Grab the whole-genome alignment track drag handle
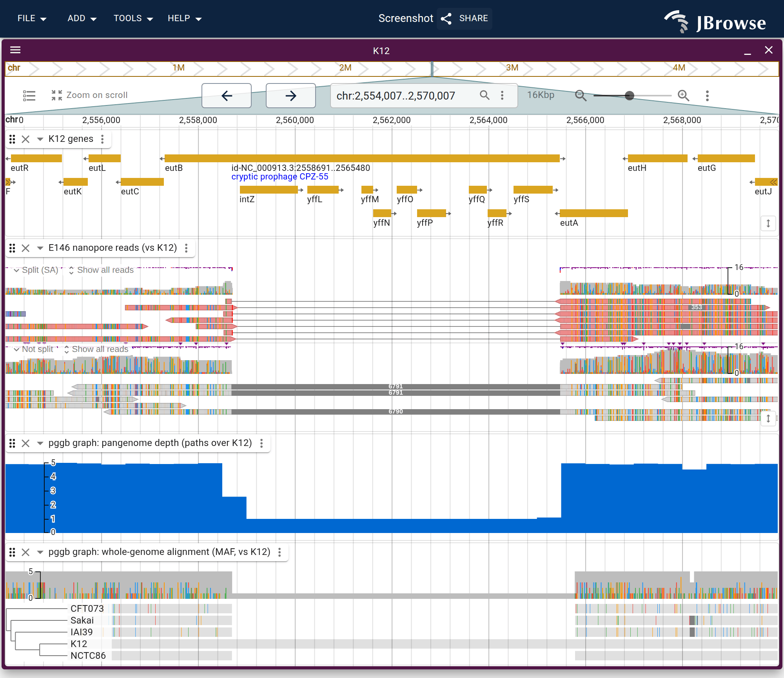 click(x=12, y=552)
